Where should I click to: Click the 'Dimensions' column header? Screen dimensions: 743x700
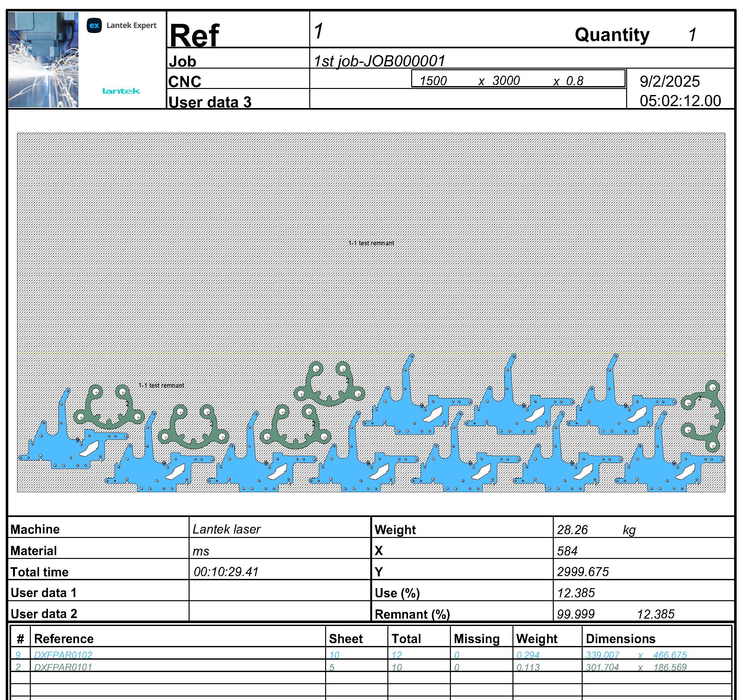pos(620,638)
